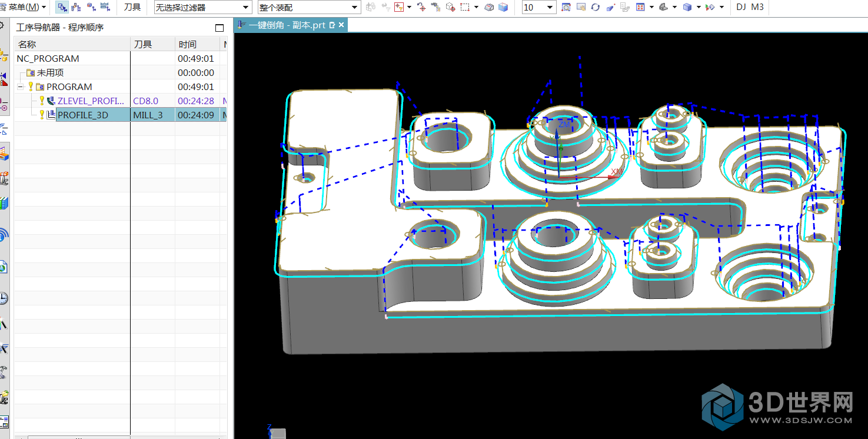Click the perspective view icon
The image size is (868, 439).
(610, 7)
